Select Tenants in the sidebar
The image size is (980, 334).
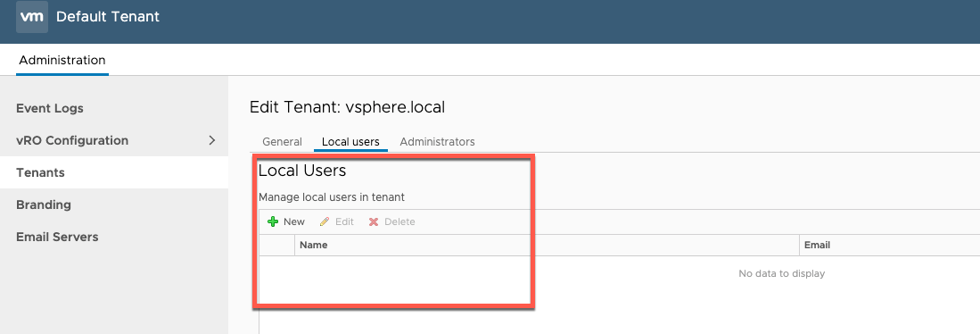(114, 172)
